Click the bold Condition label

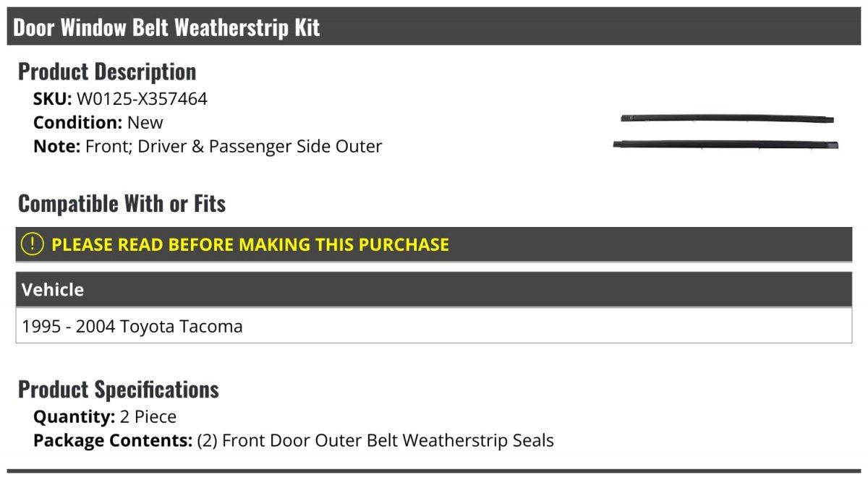point(78,122)
